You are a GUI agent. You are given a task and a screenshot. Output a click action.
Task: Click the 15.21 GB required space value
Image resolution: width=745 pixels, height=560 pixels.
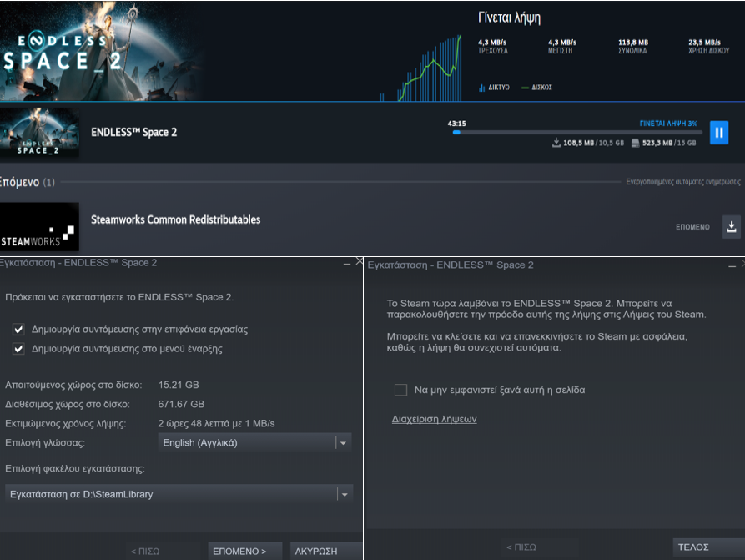[x=179, y=385]
